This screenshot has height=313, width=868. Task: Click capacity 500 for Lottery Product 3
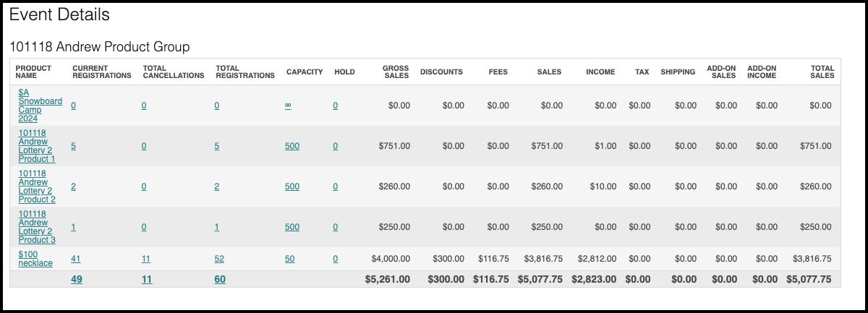coord(292,227)
